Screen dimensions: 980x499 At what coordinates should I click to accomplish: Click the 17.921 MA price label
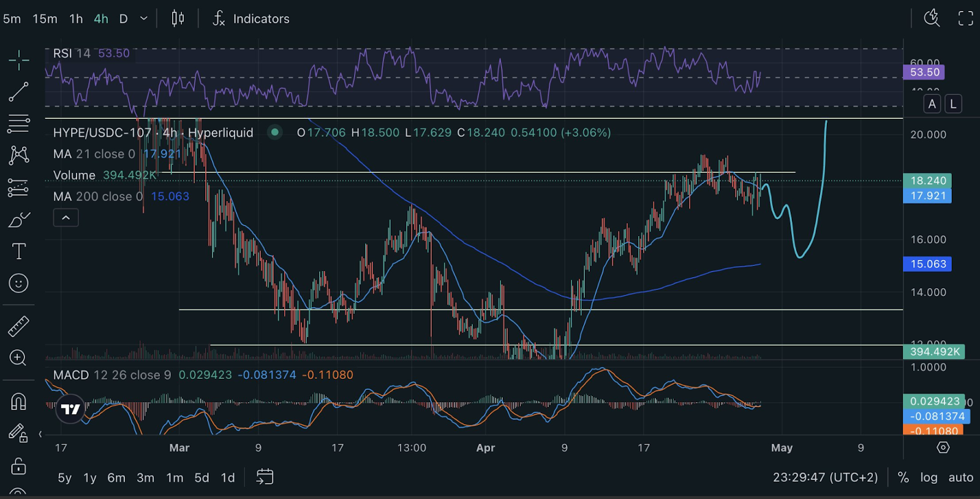927,196
